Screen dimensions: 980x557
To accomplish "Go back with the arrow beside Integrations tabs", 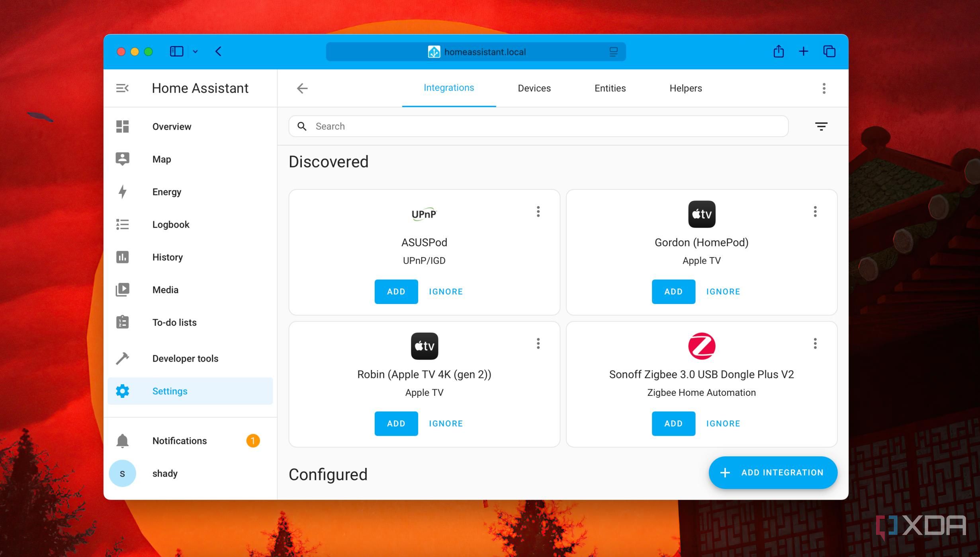I will coord(302,88).
